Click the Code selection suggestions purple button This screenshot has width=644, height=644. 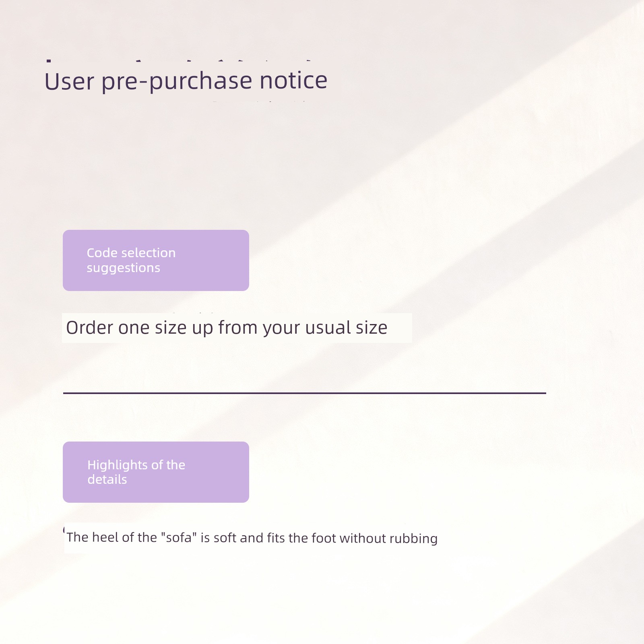tap(156, 260)
